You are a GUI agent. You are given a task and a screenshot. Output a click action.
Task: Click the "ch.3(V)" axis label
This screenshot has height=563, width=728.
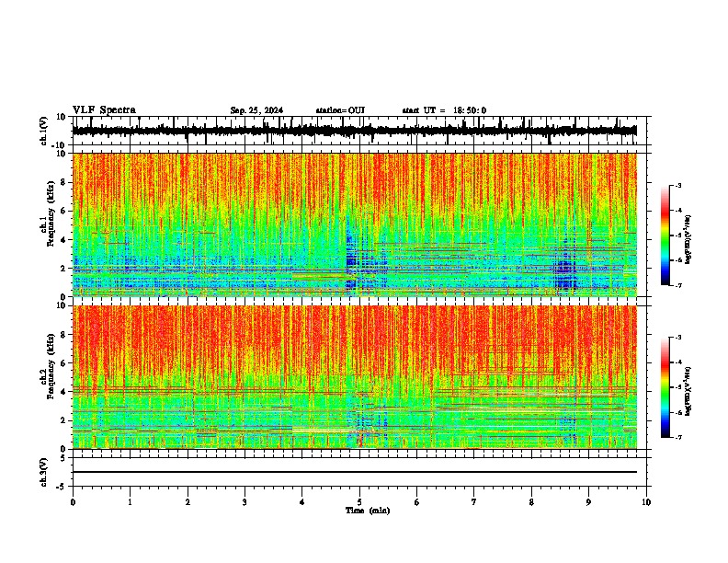pos(43,472)
